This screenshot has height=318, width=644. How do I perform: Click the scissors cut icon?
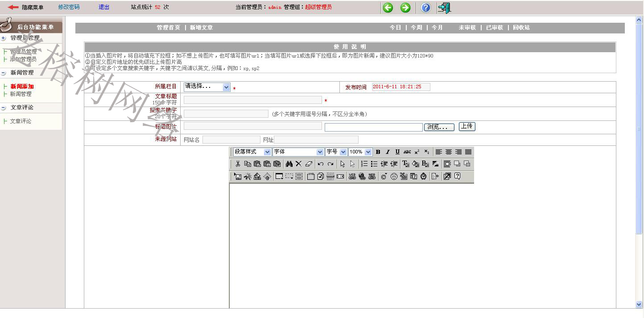238,164
